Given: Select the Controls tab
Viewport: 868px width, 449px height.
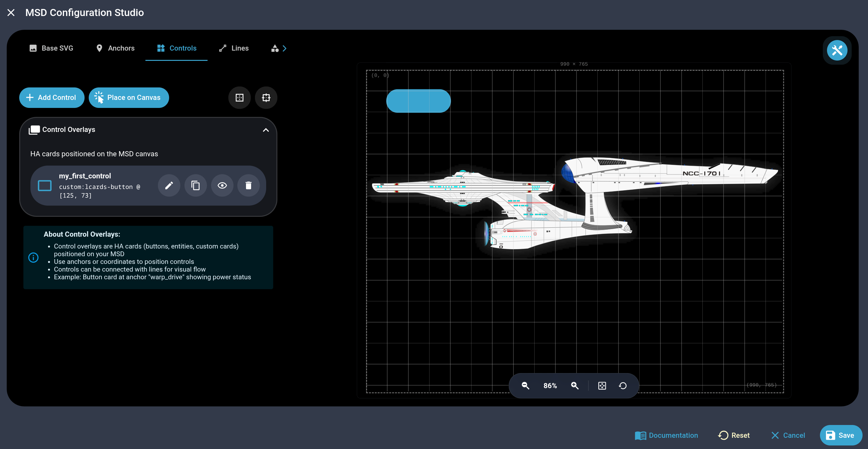Looking at the screenshot, I should tap(176, 48).
